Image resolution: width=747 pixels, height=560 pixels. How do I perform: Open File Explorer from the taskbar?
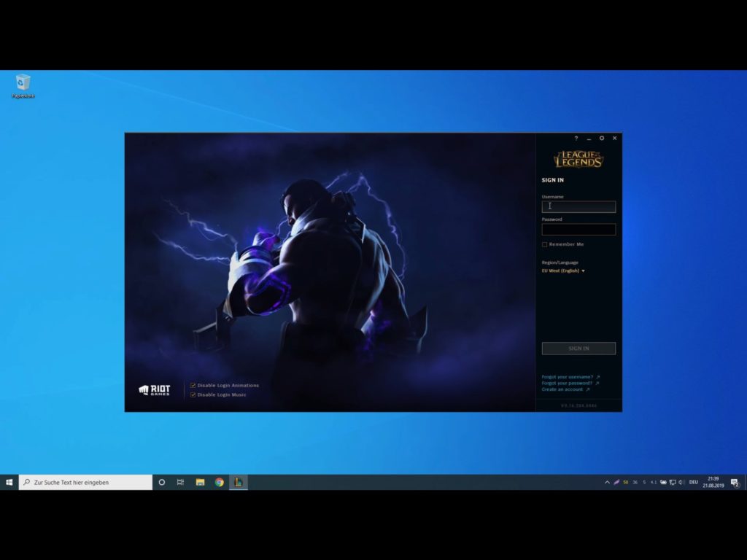tap(200, 482)
